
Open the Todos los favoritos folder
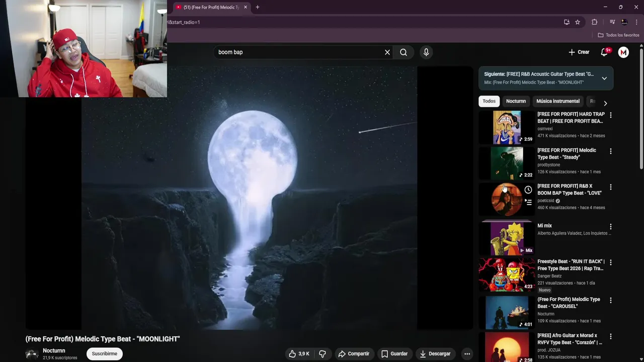click(x=618, y=35)
